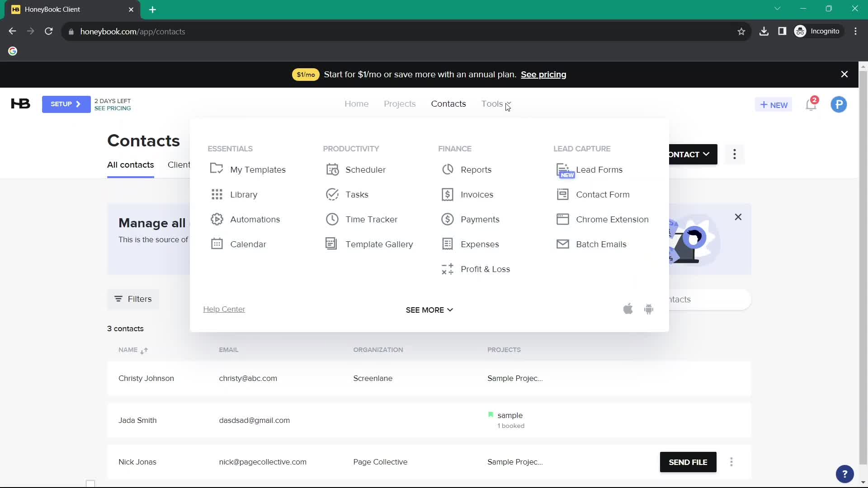
Task: Go to Projects in navigation
Action: pyautogui.click(x=400, y=104)
